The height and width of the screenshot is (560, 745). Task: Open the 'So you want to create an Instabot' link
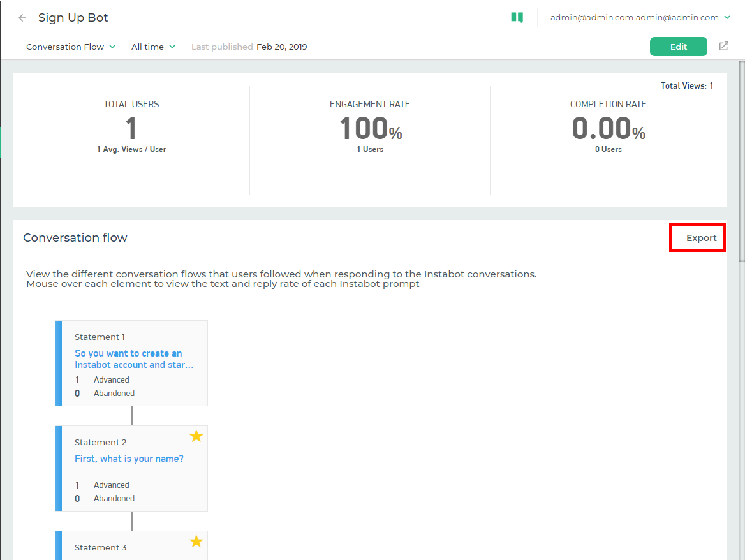pyautogui.click(x=134, y=359)
